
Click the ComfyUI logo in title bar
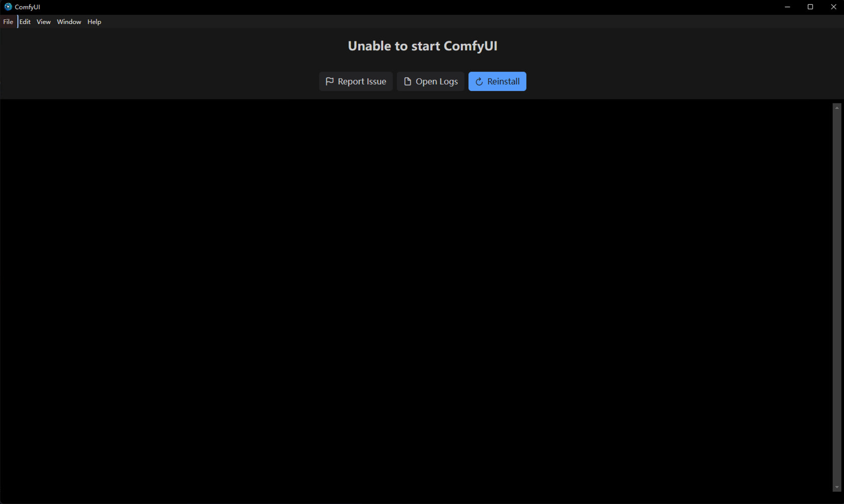tap(8, 7)
